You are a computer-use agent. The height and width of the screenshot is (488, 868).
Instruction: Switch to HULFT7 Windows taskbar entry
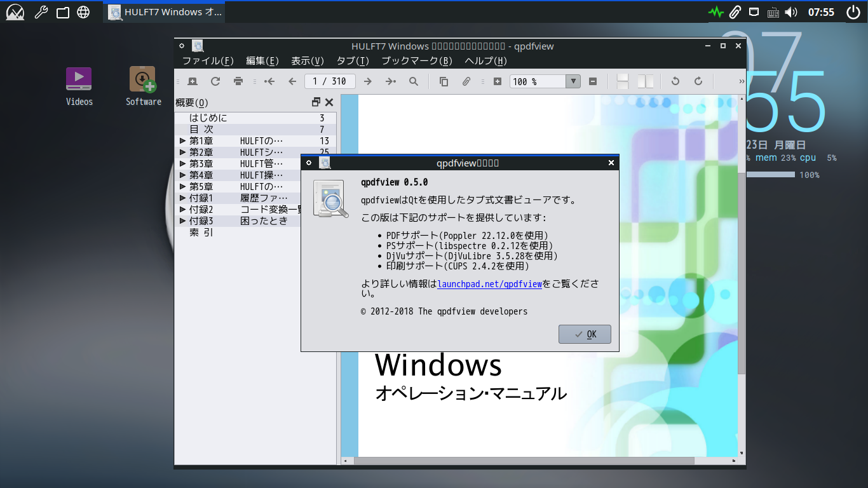tap(165, 12)
